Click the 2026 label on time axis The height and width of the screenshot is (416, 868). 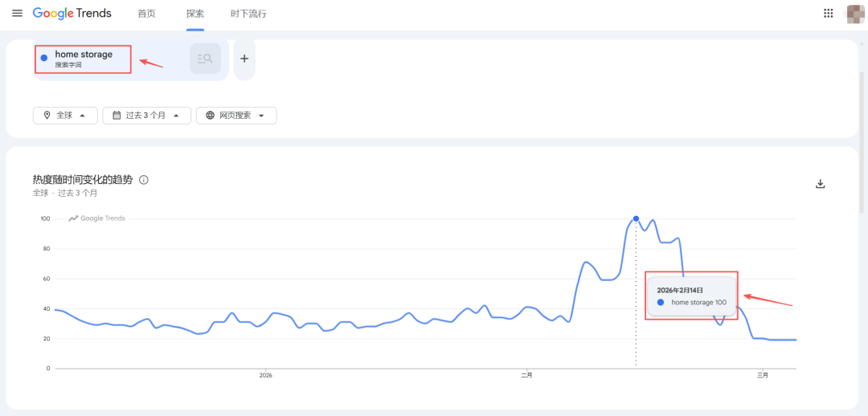pos(266,375)
